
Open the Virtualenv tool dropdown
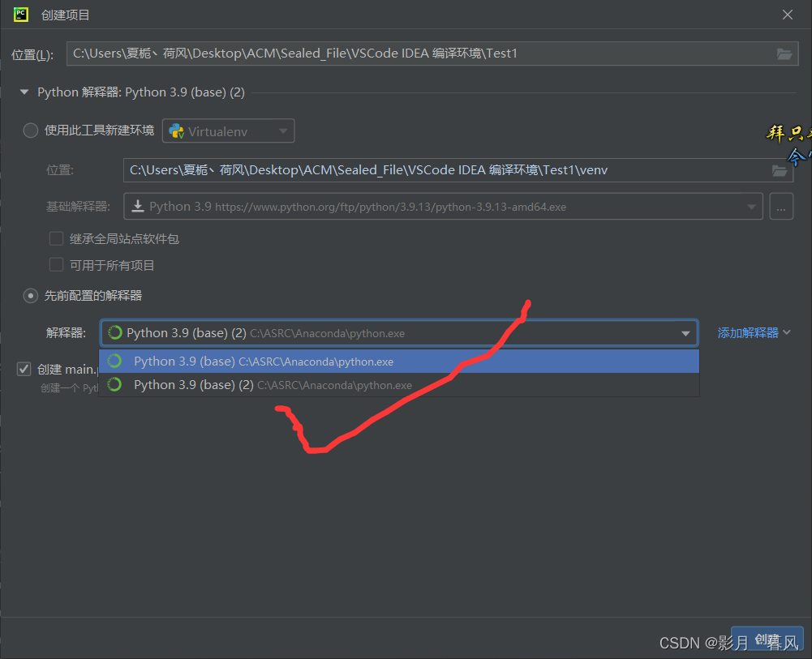229,131
